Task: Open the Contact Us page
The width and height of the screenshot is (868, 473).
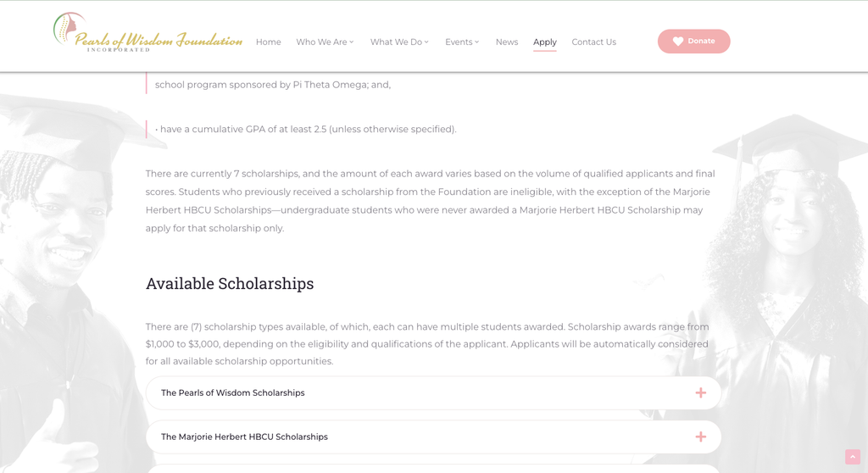Action: click(594, 42)
